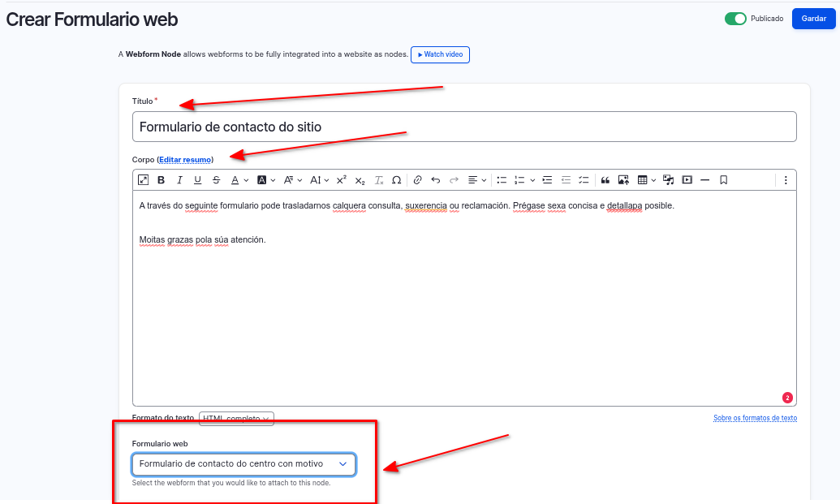The height and width of the screenshot is (504, 840).
Task: Maximize the editor with fullscreen icon
Action: (x=143, y=180)
